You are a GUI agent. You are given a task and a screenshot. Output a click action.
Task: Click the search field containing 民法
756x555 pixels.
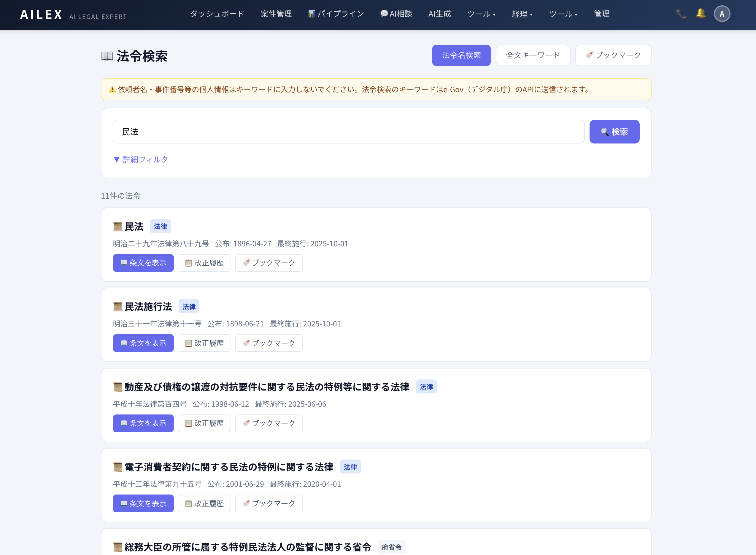click(x=349, y=132)
